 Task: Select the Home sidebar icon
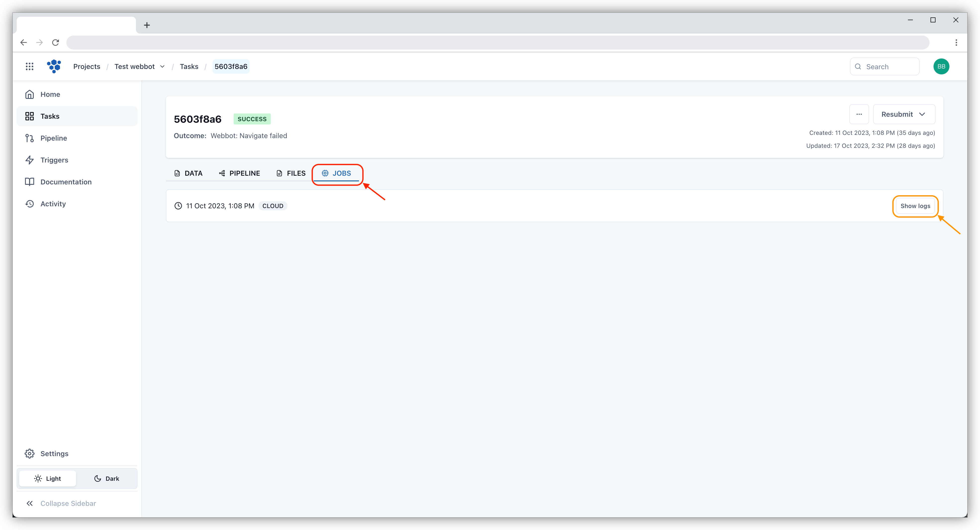point(30,94)
